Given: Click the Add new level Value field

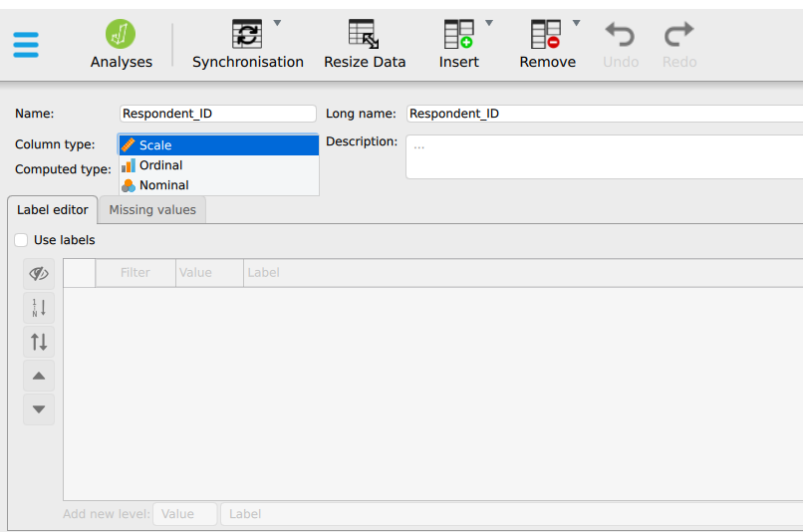Looking at the screenshot, I should (185, 514).
